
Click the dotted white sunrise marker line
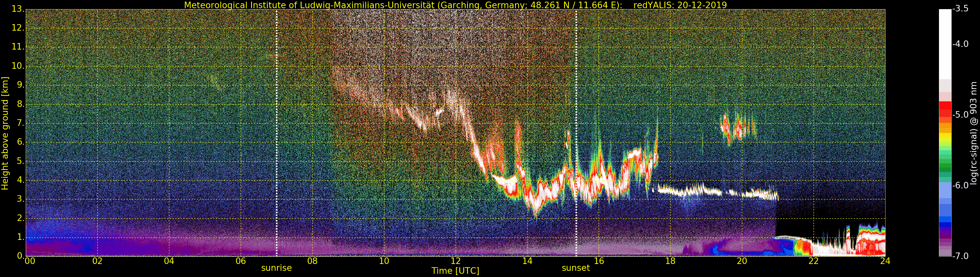point(276,132)
